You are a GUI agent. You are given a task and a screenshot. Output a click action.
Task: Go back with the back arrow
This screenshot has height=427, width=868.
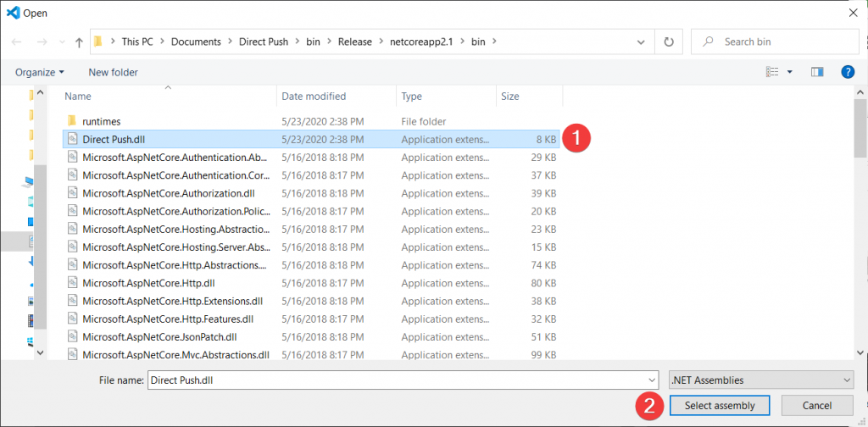pyautogui.click(x=16, y=42)
